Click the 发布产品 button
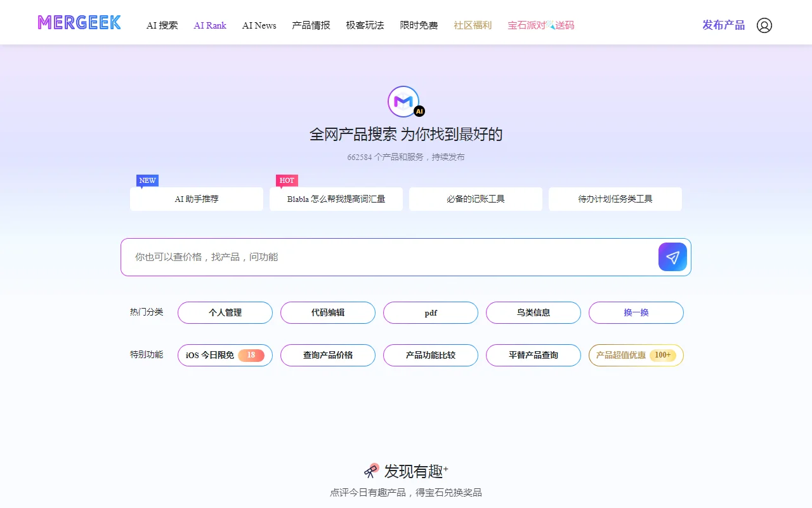 coord(723,25)
